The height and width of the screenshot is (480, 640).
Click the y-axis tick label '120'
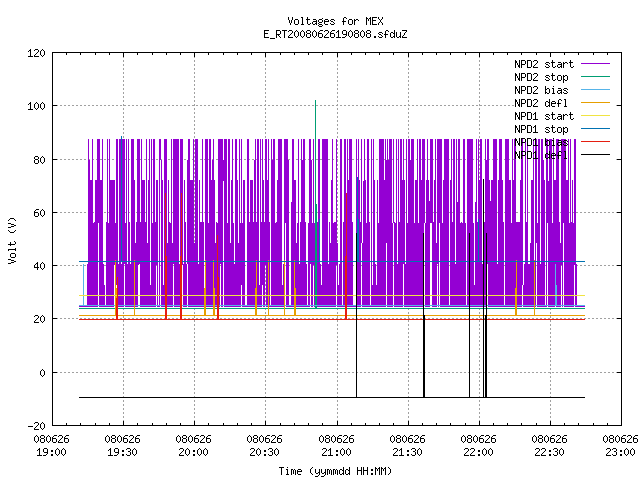(36, 53)
